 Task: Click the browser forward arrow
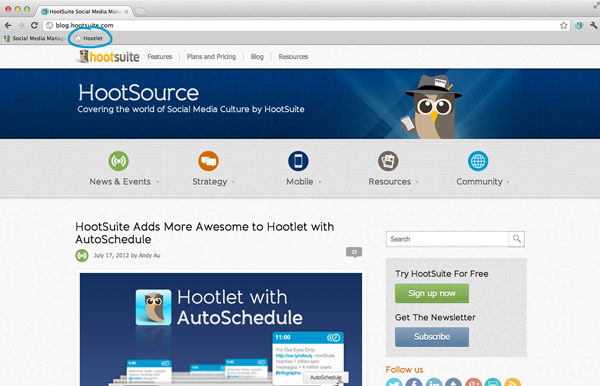[21, 25]
